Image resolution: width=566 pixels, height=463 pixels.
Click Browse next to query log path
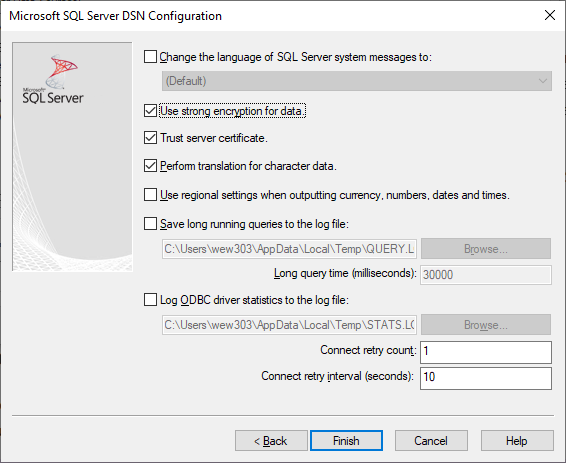click(486, 249)
